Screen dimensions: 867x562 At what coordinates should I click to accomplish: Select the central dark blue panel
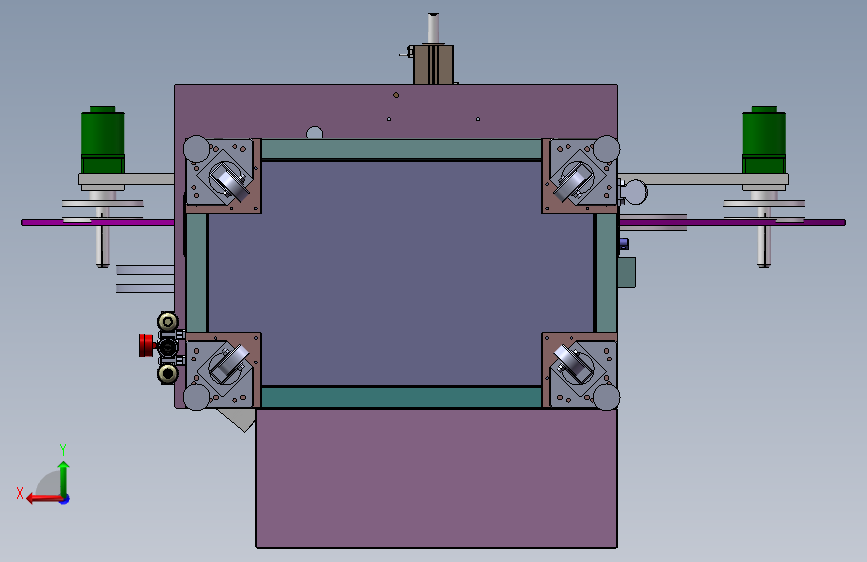(401, 273)
